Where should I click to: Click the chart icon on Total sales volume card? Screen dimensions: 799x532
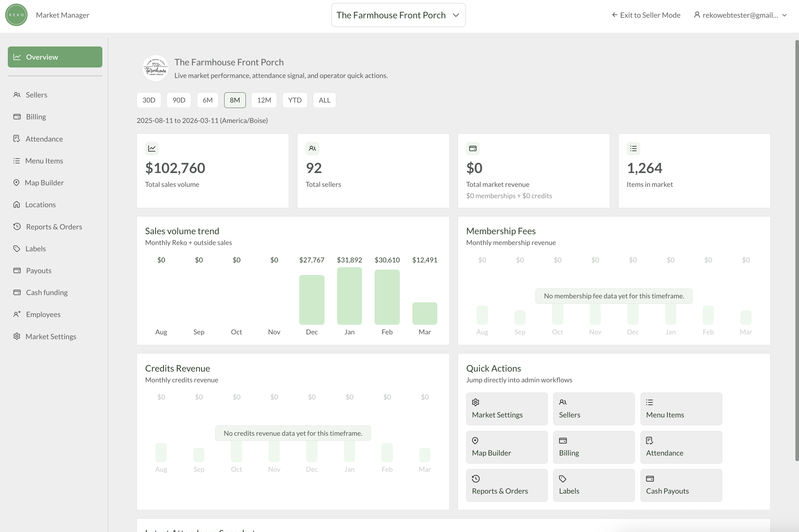pyautogui.click(x=152, y=148)
